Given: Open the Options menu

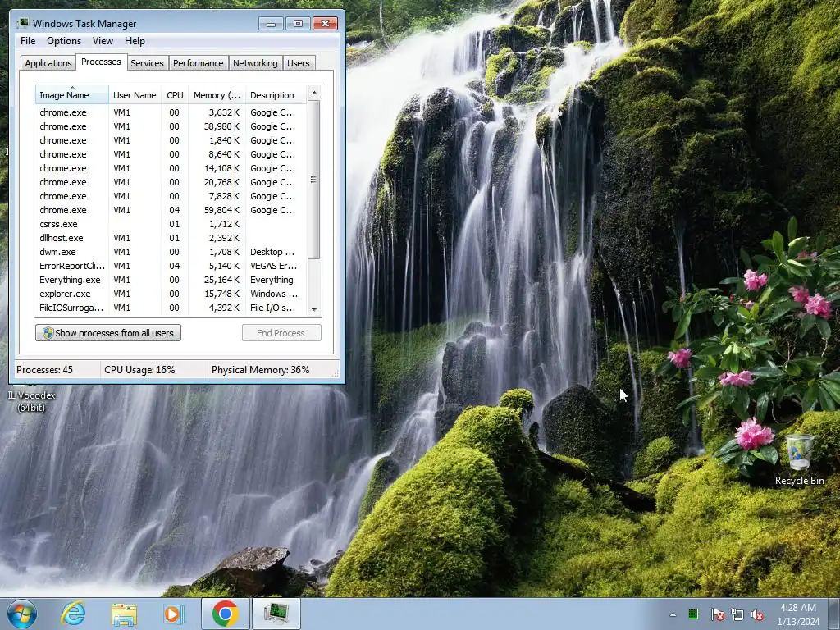Looking at the screenshot, I should 64,41.
